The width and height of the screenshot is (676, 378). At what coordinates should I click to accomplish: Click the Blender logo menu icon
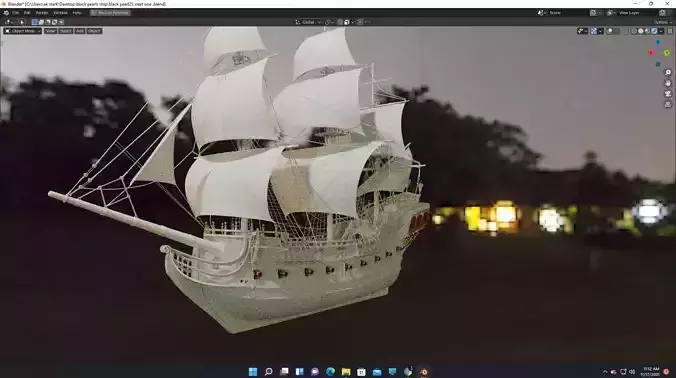[x=6, y=12]
